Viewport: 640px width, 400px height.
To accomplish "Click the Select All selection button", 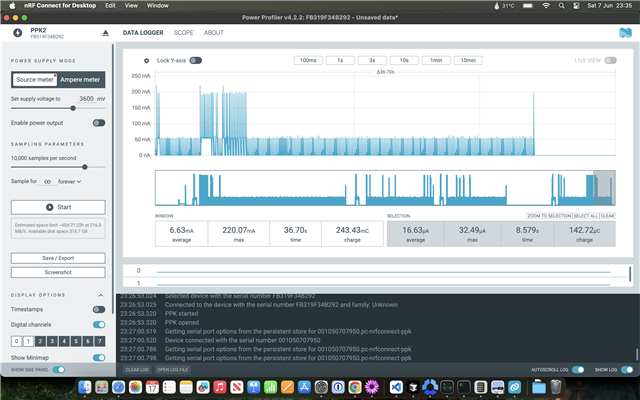I will (x=586, y=216).
